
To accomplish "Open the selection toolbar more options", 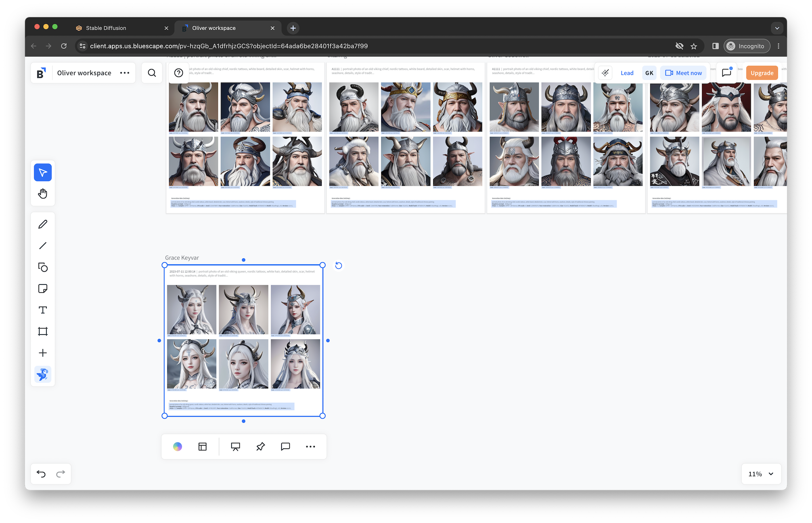I will pyautogui.click(x=310, y=447).
